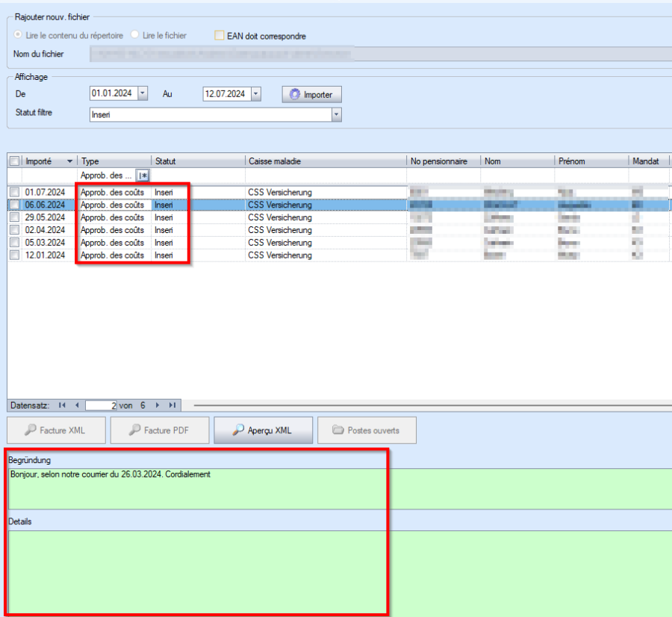This screenshot has height=617, width=672.
Task: Click the record number field in navigator
Action: (101, 405)
